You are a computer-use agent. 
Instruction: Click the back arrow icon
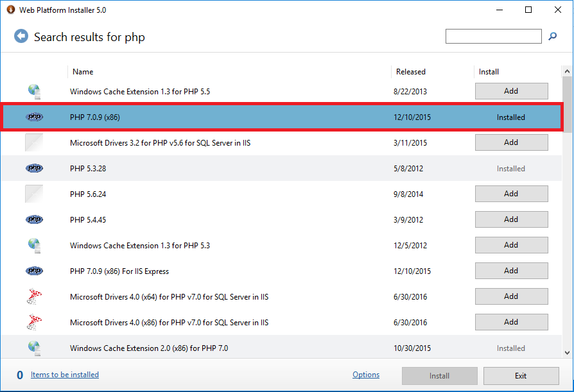pos(21,37)
